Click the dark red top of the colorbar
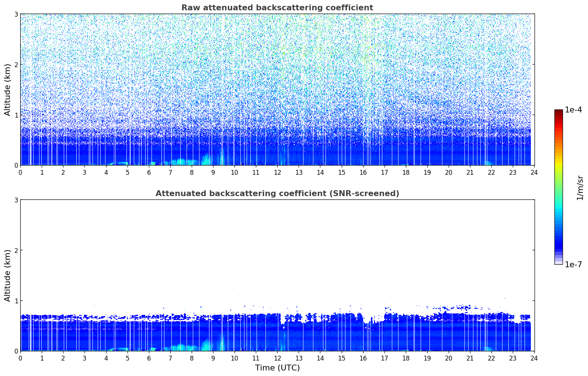The image size is (588, 376). pyautogui.click(x=559, y=112)
